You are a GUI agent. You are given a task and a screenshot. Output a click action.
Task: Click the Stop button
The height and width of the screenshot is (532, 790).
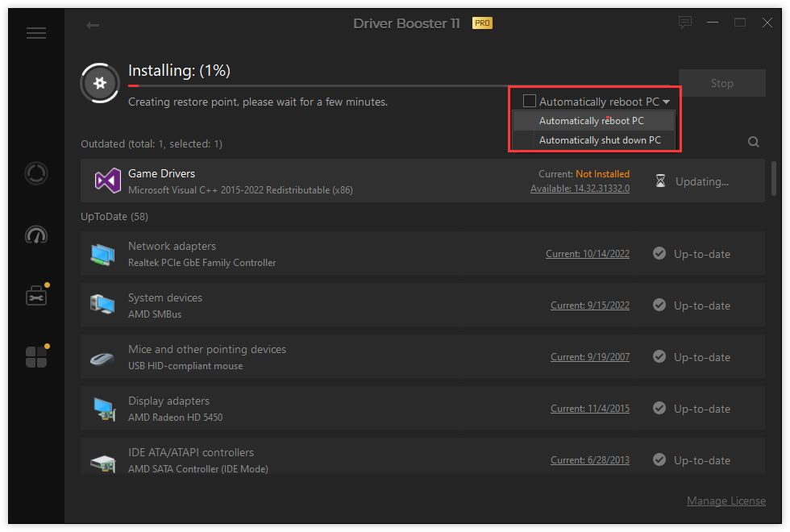[722, 83]
